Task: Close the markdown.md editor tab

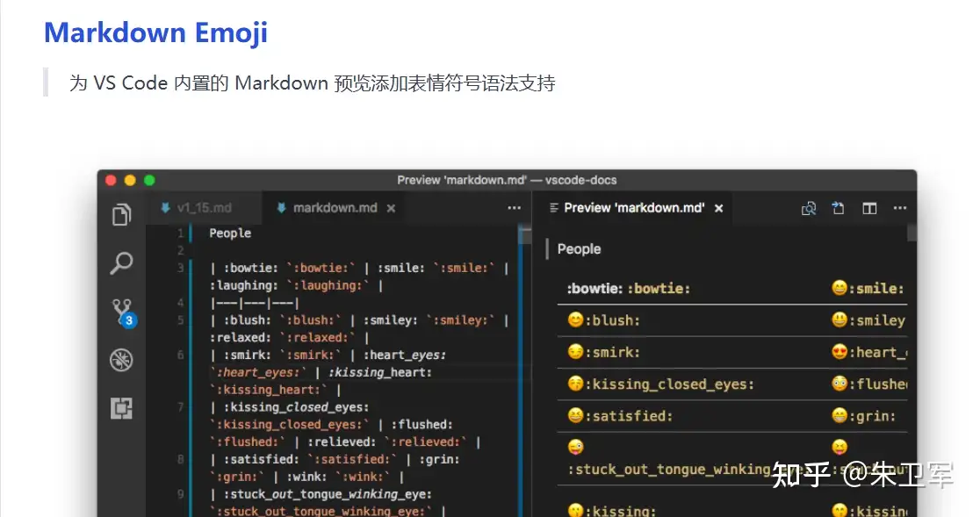Action: (x=391, y=209)
